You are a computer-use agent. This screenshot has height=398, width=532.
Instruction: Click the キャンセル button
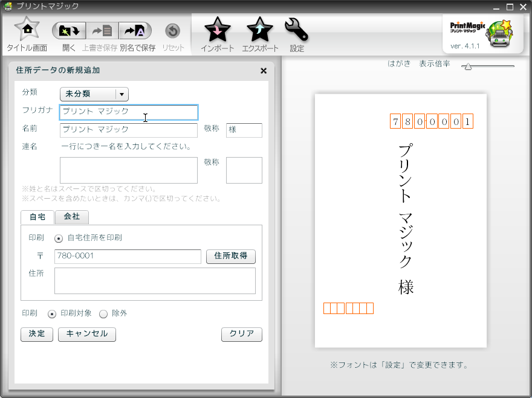point(87,334)
